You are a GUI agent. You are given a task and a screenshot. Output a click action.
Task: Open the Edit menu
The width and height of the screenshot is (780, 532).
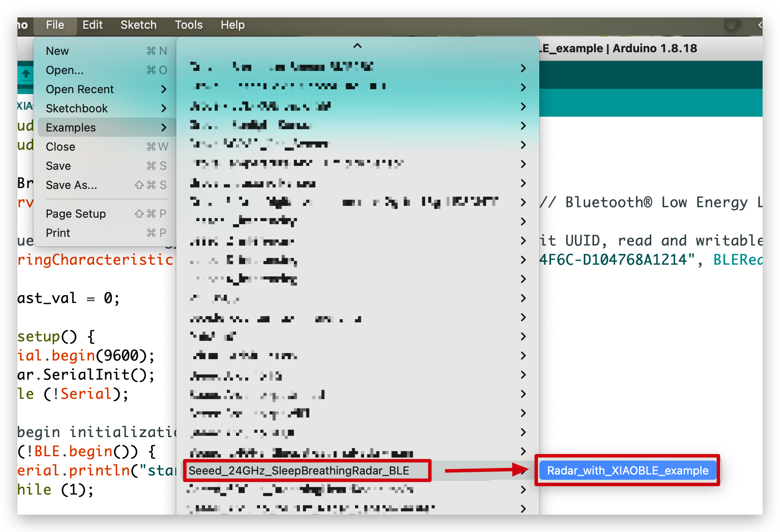(x=92, y=25)
